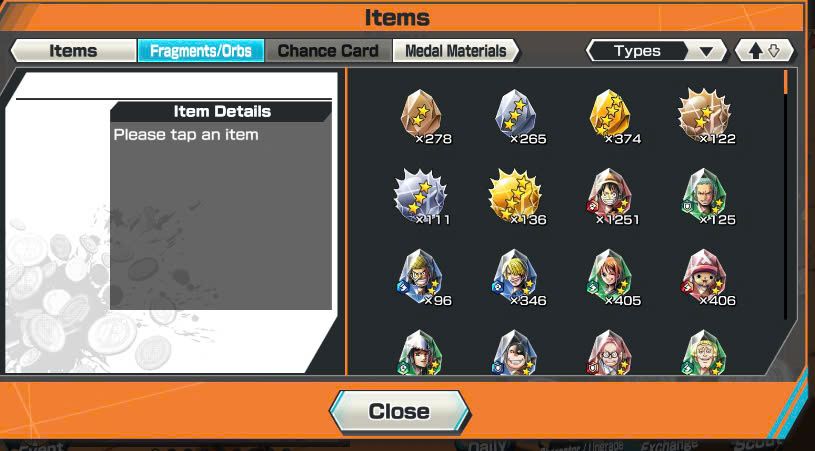Select the Nami green fragment x405
The height and width of the screenshot is (451, 815).
(610, 278)
